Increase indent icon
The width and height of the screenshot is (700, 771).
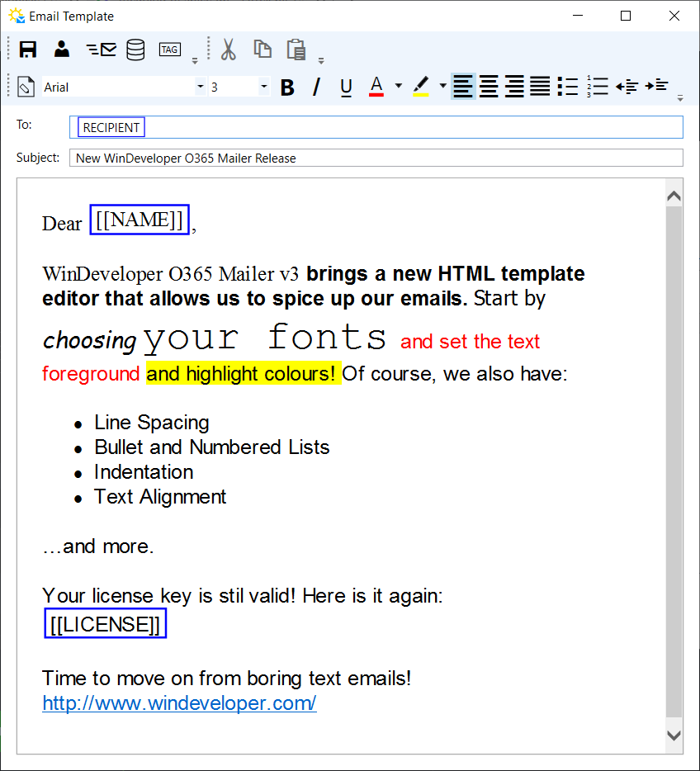click(x=656, y=86)
